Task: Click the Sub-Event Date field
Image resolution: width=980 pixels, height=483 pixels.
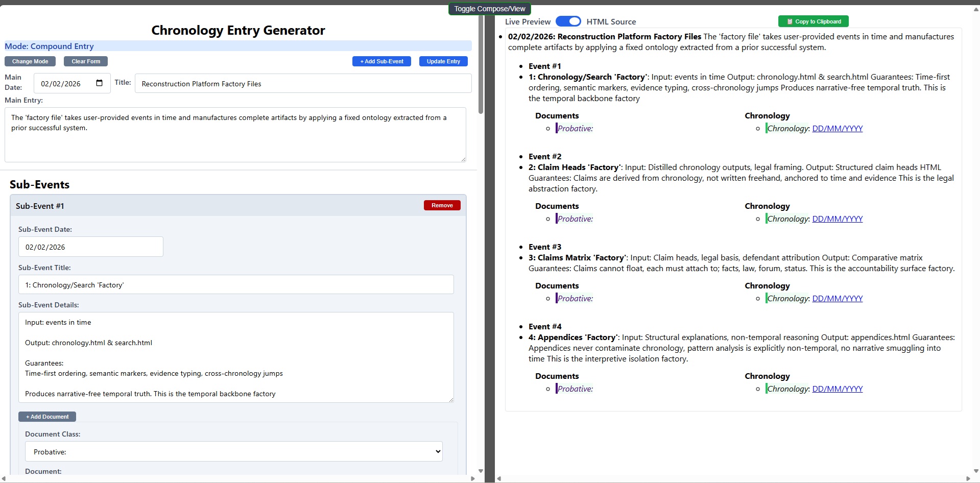Action: pos(91,247)
